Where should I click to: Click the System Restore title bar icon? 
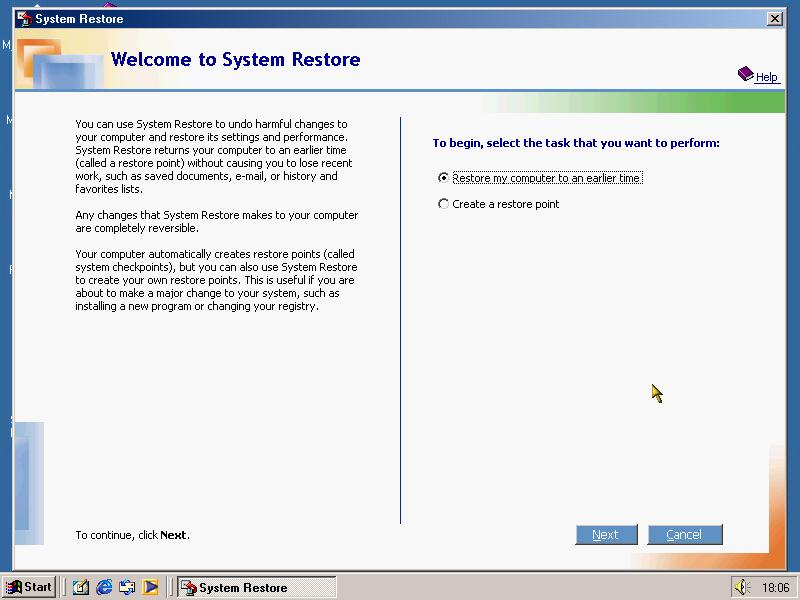[24, 19]
